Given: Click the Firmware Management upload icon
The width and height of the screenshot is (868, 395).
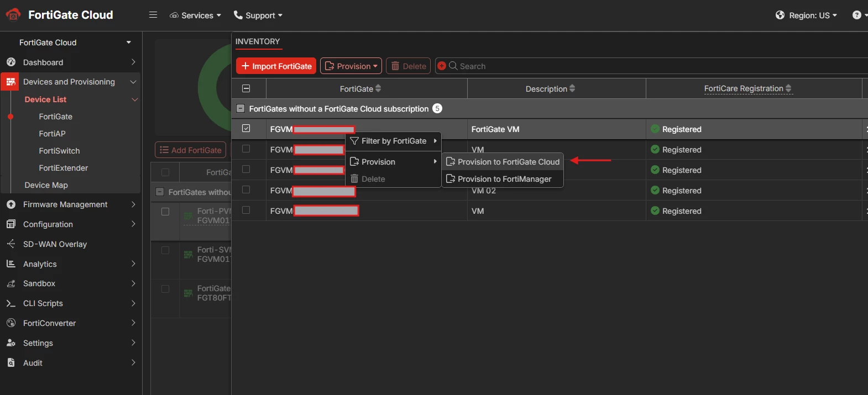Looking at the screenshot, I should point(11,204).
